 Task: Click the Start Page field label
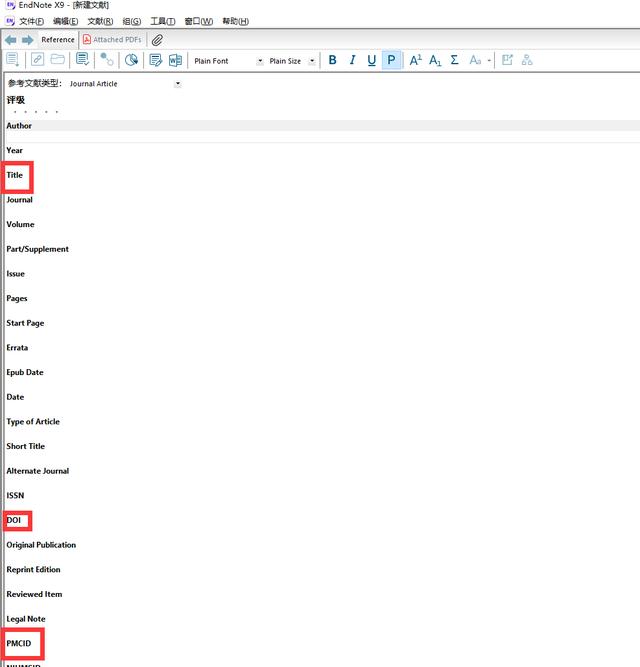tap(25, 323)
